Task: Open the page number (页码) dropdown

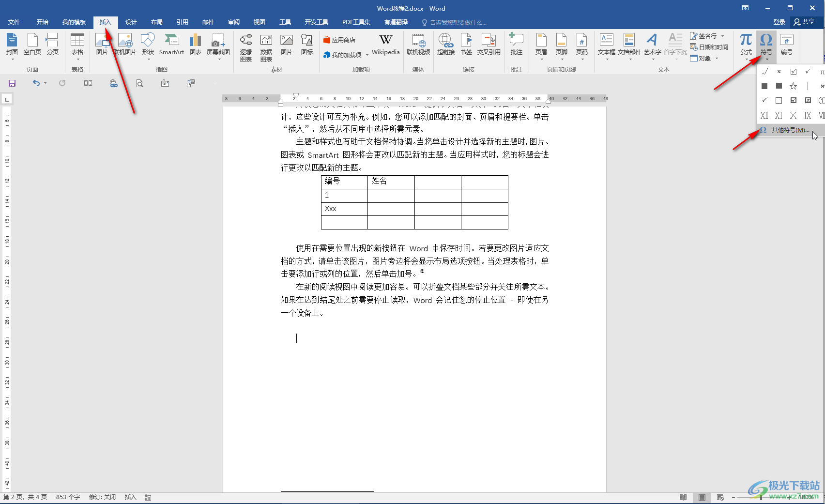Action: coord(581,46)
